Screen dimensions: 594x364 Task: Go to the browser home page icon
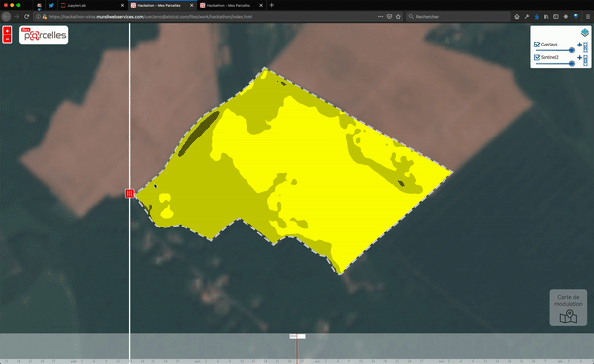(x=517, y=16)
